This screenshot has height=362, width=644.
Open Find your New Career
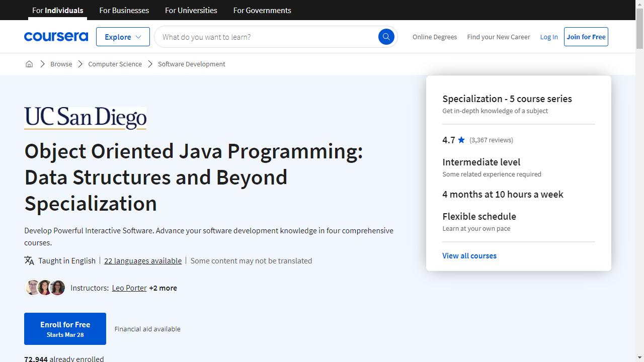499,37
